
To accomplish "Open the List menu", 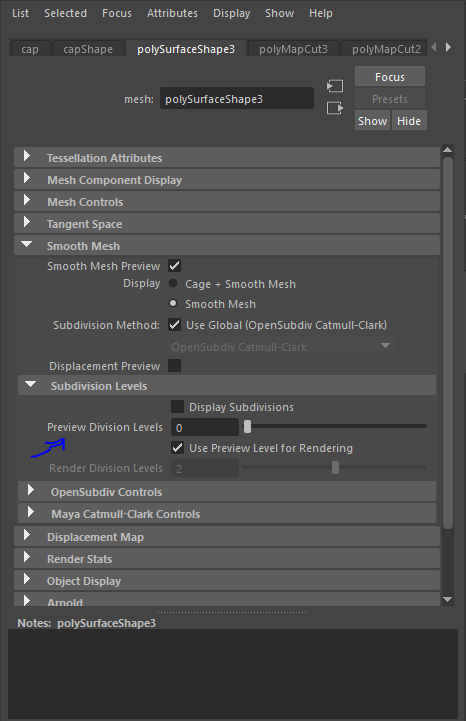I will pos(20,13).
